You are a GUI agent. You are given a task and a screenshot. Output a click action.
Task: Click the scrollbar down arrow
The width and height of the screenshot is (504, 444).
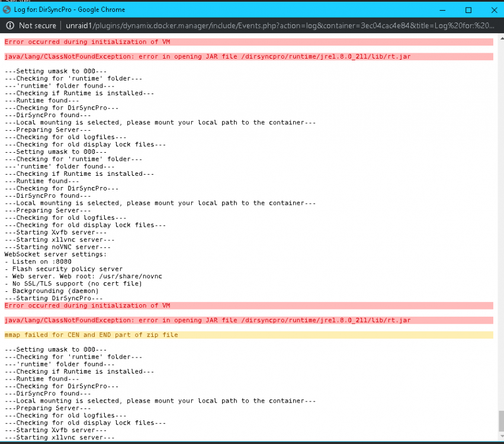click(x=502, y=436)
